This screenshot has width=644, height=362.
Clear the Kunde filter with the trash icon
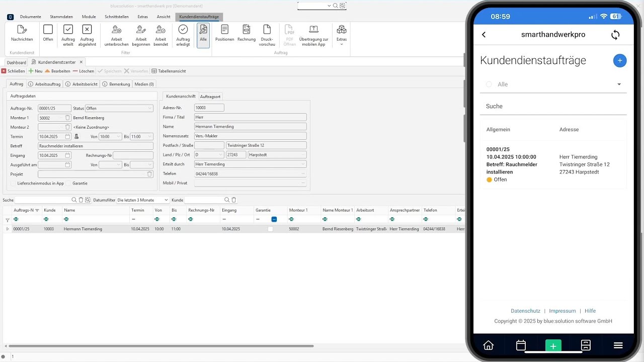[x=233, y=200]
